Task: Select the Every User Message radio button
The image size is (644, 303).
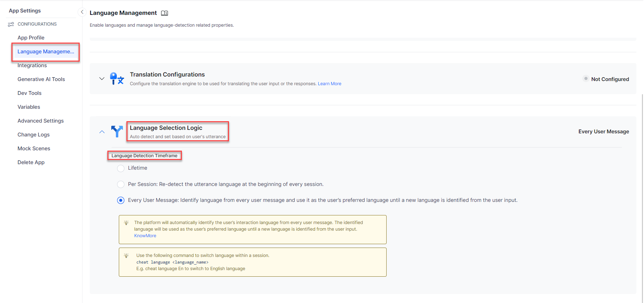Action: (121, 200)
